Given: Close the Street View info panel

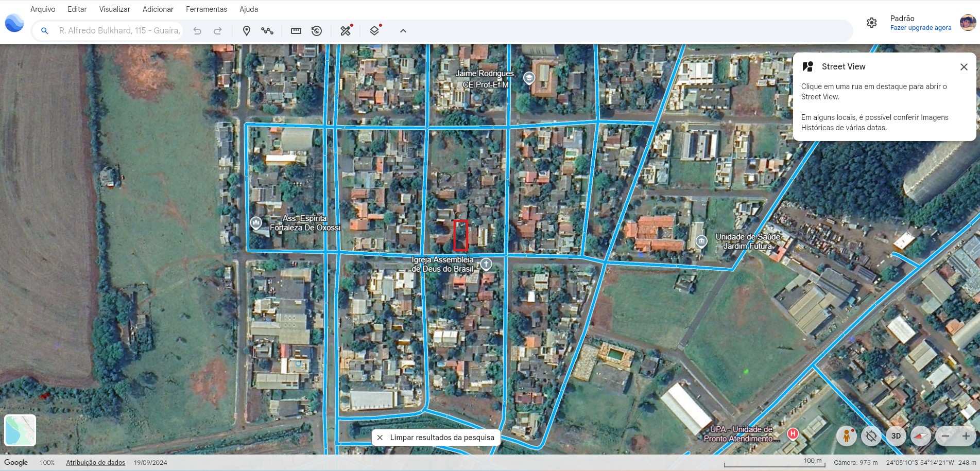Looking at the screenshot, I should 964,67.
